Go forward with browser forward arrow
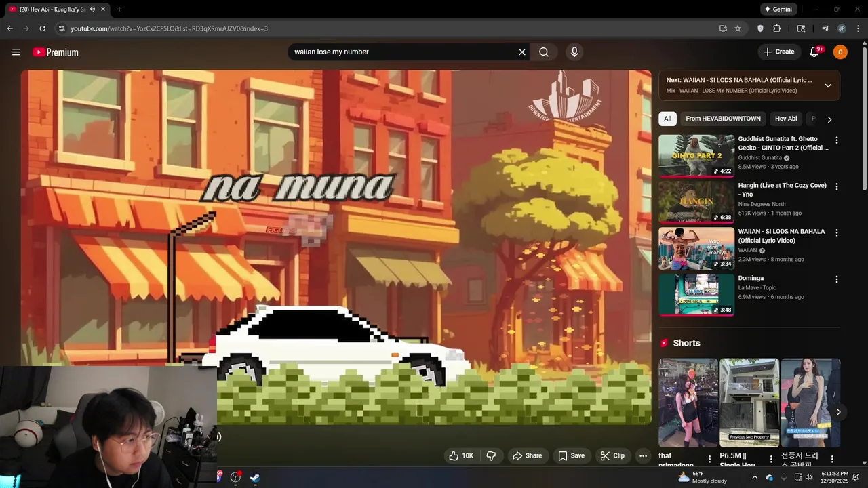868x488 pixels. [x=26, y=28]
